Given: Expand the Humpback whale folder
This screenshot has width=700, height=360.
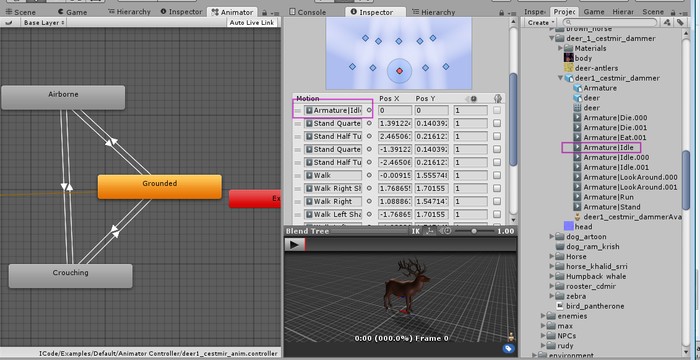Looking at the screenshot, I should pos(552,276).
